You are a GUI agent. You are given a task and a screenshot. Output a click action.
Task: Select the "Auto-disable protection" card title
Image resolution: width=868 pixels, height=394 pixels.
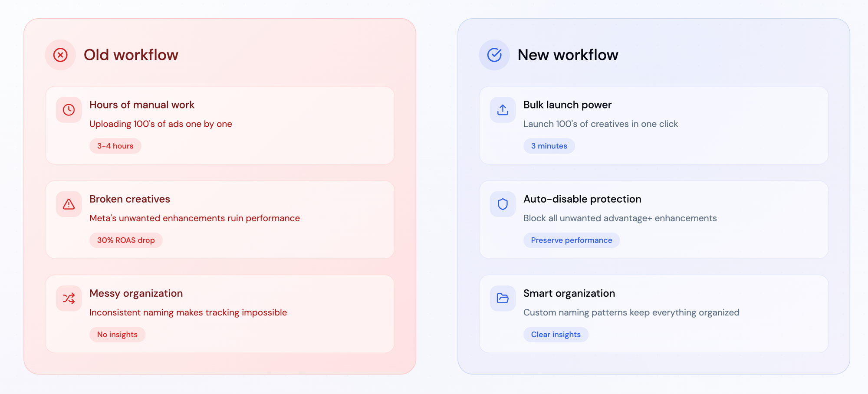[582, 199]
